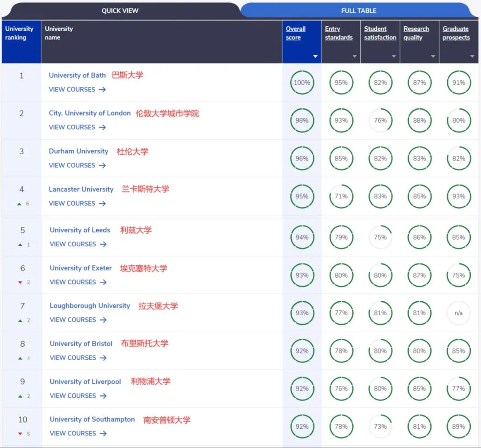Click Lancaster's green up-arrow rank change

[19, 204]
